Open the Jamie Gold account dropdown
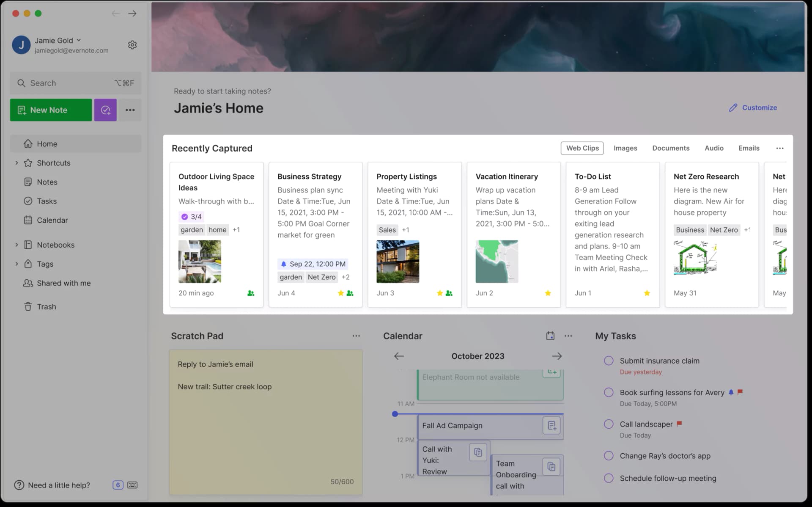The width and height of the screenshot is (812, 507). click(79, 40)
